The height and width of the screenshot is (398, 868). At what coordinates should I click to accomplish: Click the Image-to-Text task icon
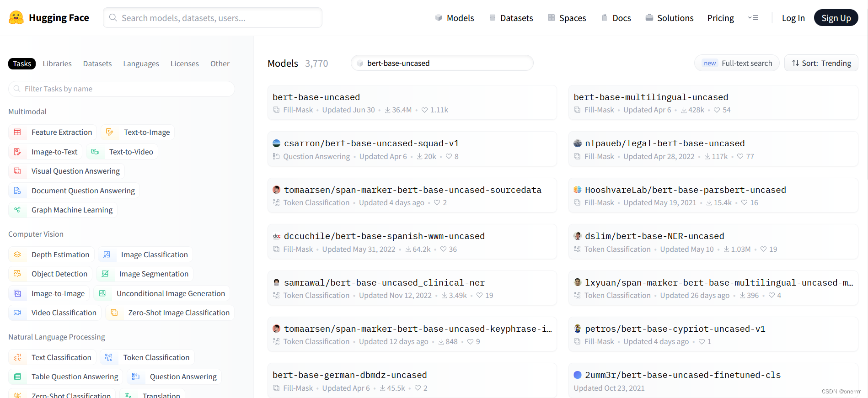17,152
